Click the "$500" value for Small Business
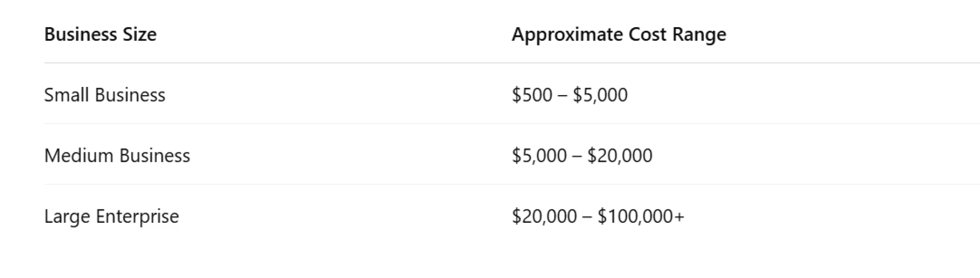This screenshot has width=980, height=278. tap(532, 95)
